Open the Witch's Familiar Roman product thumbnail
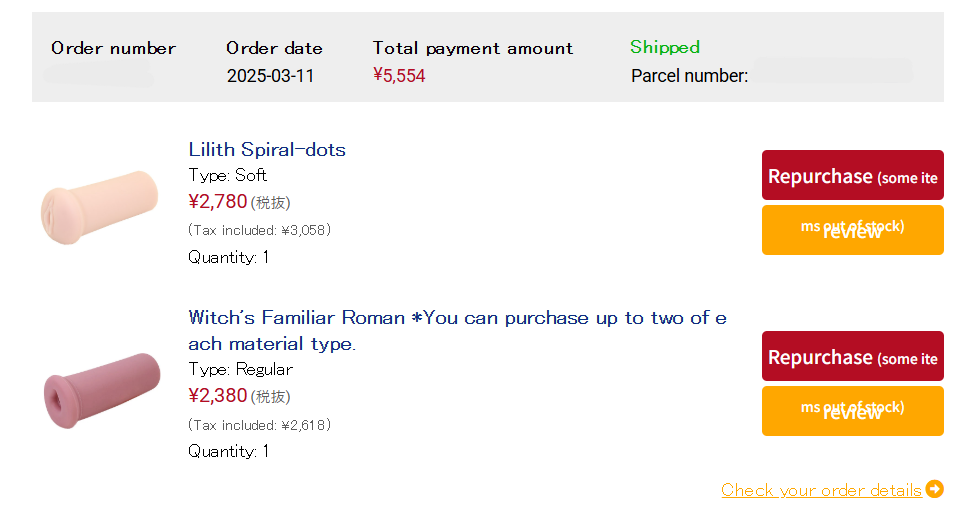 [102, 390]
